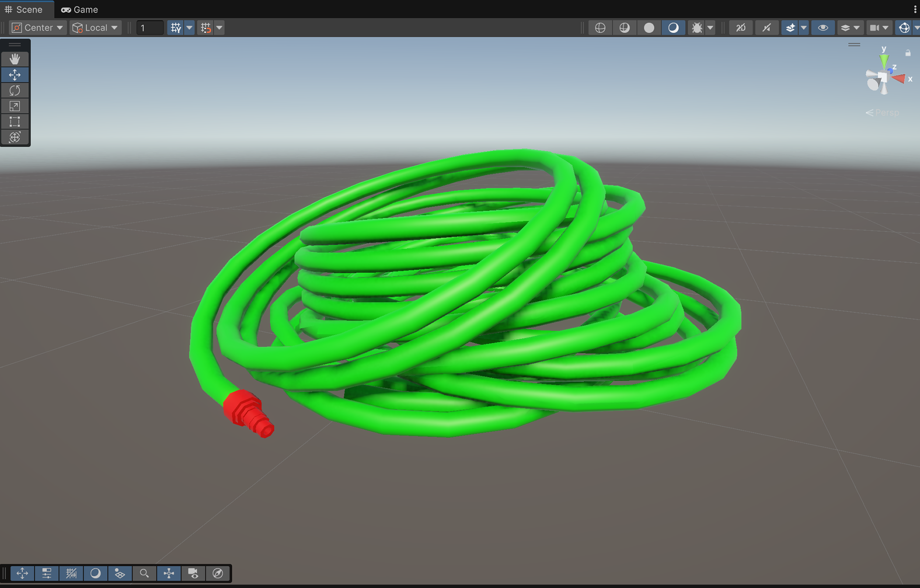920x588 pixels.
Task: Open the Center pivot mode dropdown
Action: tap(37, 28)
